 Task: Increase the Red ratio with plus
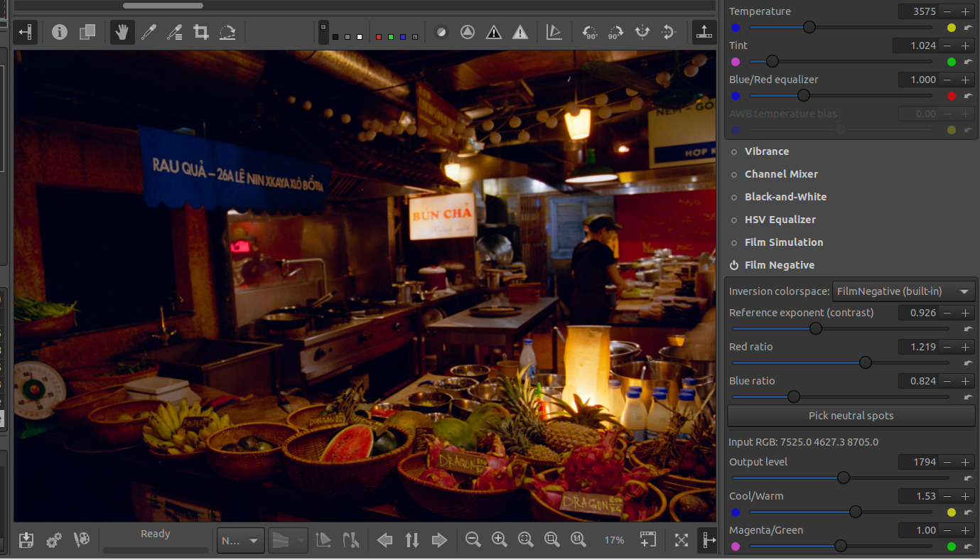pyautogui.click(x=965, y=347)
